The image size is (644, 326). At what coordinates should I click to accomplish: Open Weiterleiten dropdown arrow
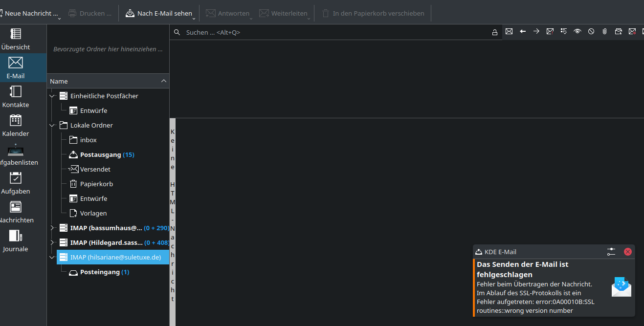309,18
